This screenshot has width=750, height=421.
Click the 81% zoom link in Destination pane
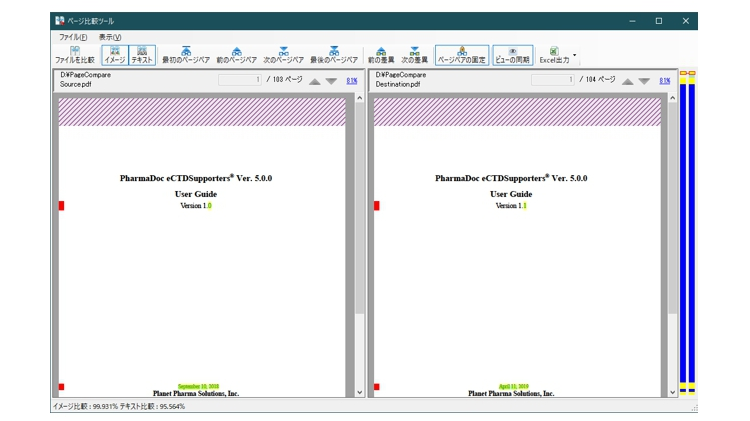click(665, 80)
